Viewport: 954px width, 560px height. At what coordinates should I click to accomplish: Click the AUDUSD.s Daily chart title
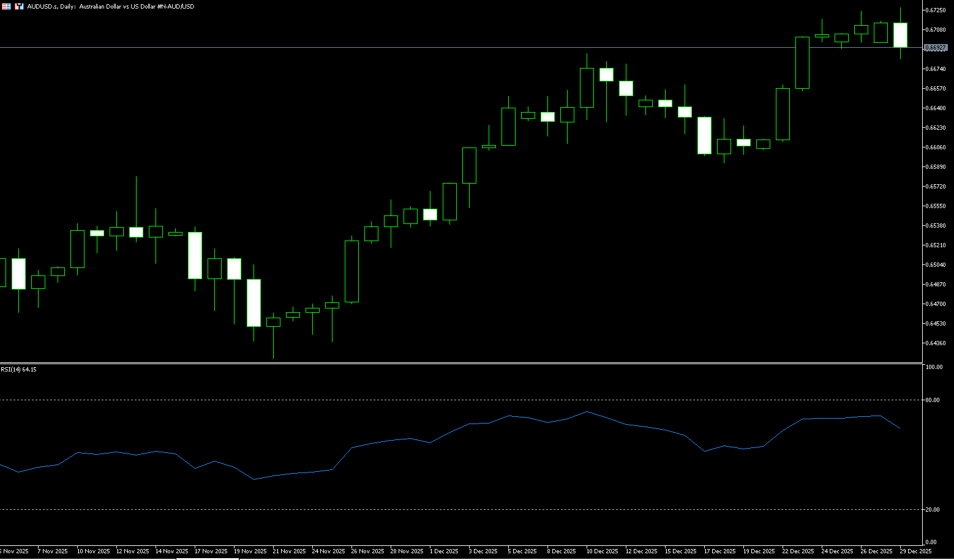[110, 6]
